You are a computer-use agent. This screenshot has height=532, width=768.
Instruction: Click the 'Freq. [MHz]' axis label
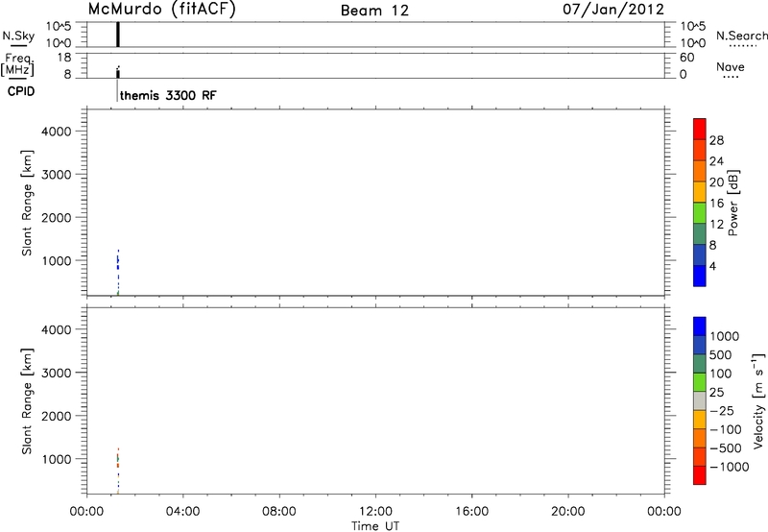pyautogui.click(x=18, y=64)
